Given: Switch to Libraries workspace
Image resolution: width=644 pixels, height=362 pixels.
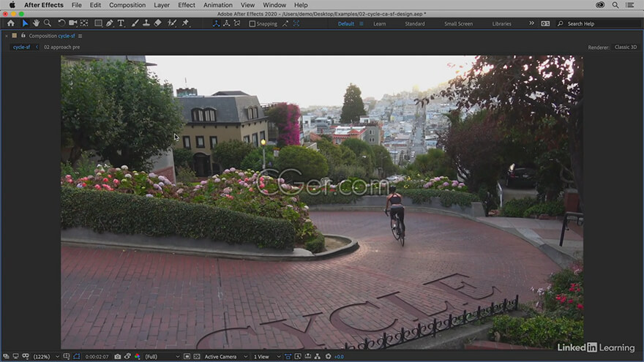Looking at the screenshot, I should pos(502,24).
